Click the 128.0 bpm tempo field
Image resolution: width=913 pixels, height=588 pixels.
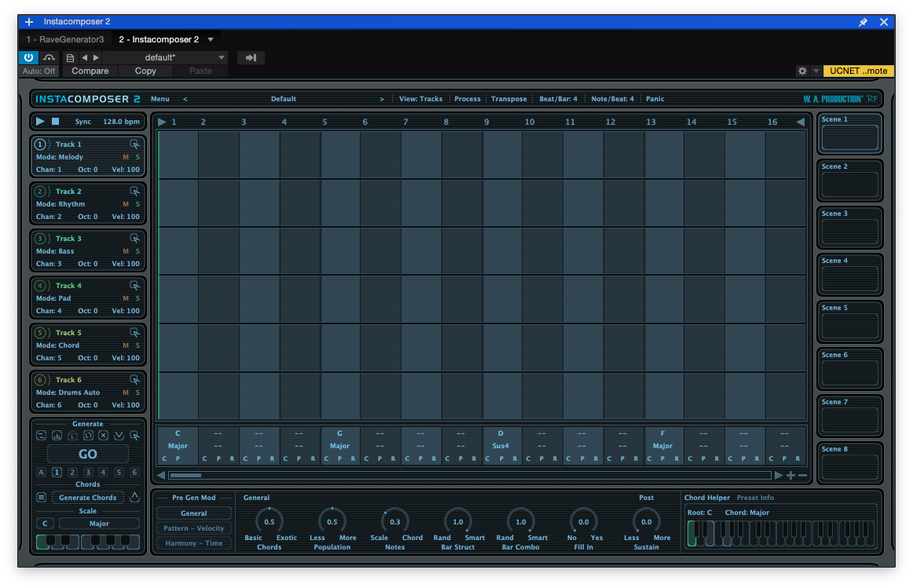121,122
